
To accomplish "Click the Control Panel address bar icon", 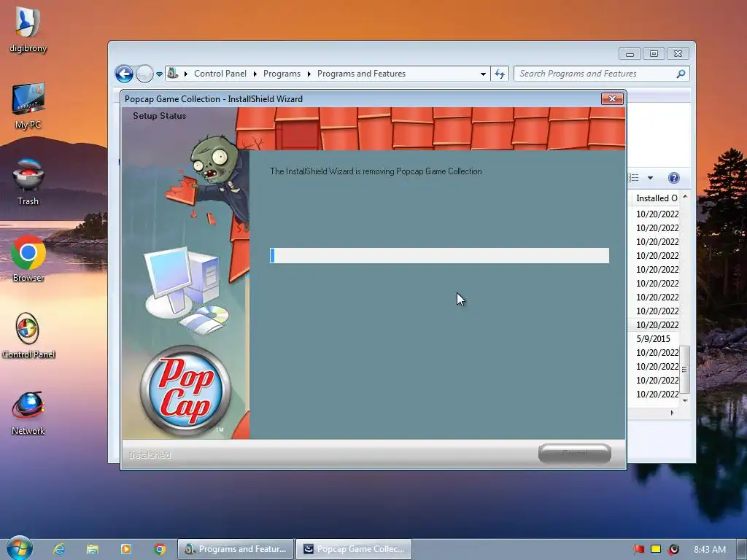I will coord(172,74).
